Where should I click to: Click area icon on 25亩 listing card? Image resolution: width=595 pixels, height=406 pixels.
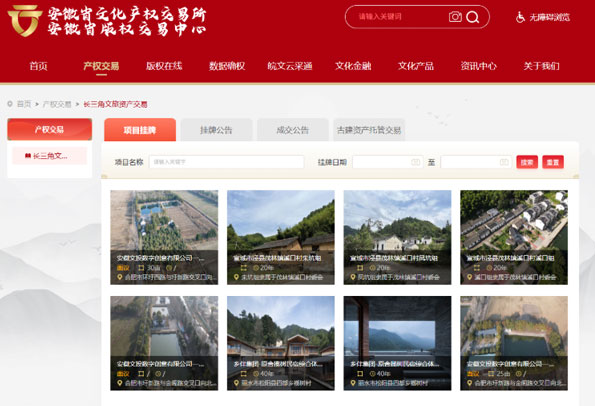tap(491, 374)
